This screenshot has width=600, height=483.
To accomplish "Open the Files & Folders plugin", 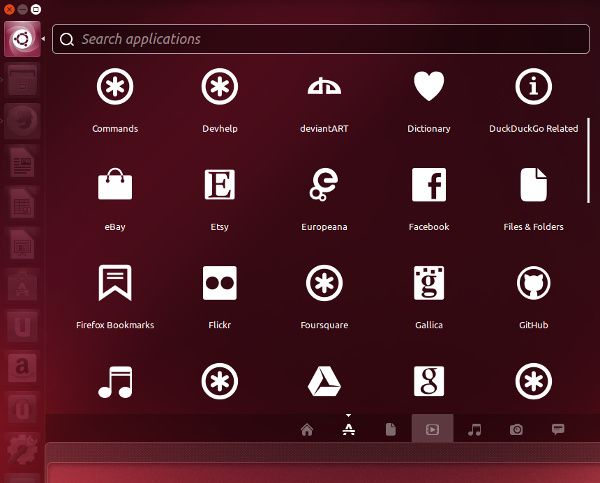I will (x=533, y=186).
